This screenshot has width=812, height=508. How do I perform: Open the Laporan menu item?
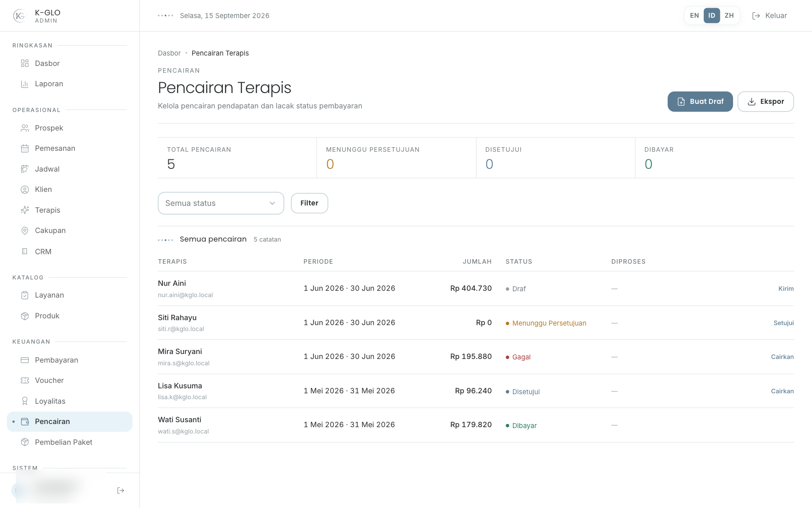(69, 84)
